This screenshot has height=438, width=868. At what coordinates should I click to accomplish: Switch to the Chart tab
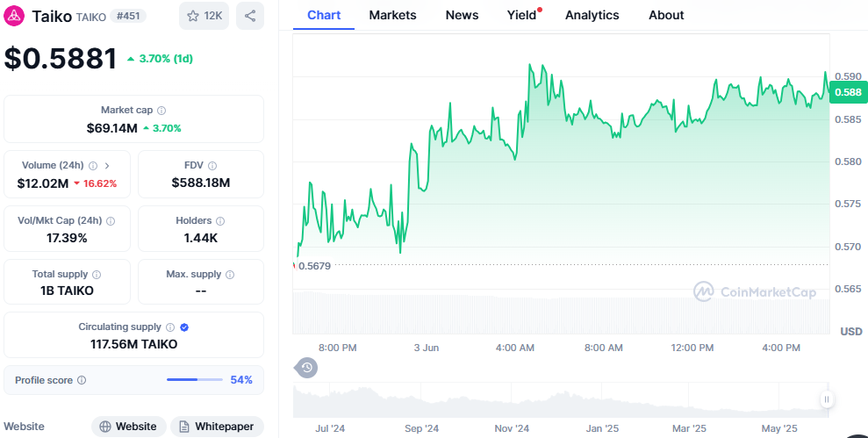pyautogui.click(x=324, y=15)
